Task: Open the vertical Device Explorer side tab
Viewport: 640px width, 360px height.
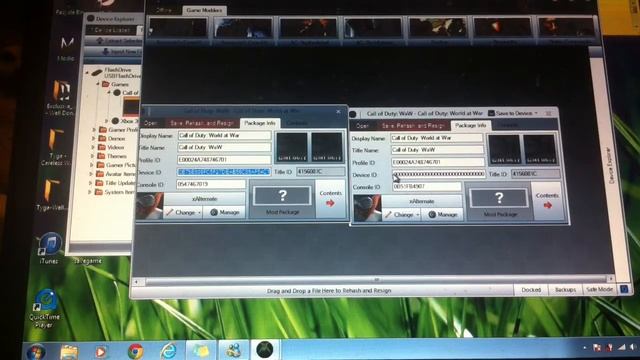Action: tap(611, 165)
